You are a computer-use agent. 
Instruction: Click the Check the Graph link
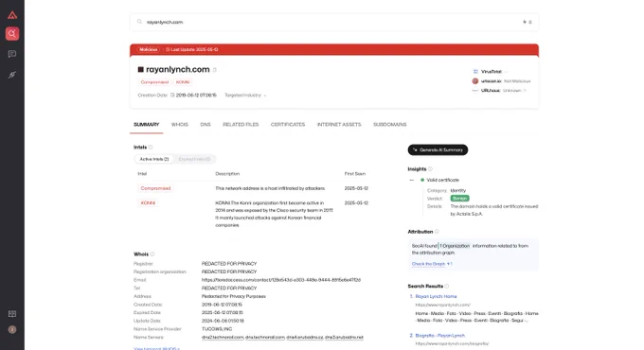[x=428, y=264]
